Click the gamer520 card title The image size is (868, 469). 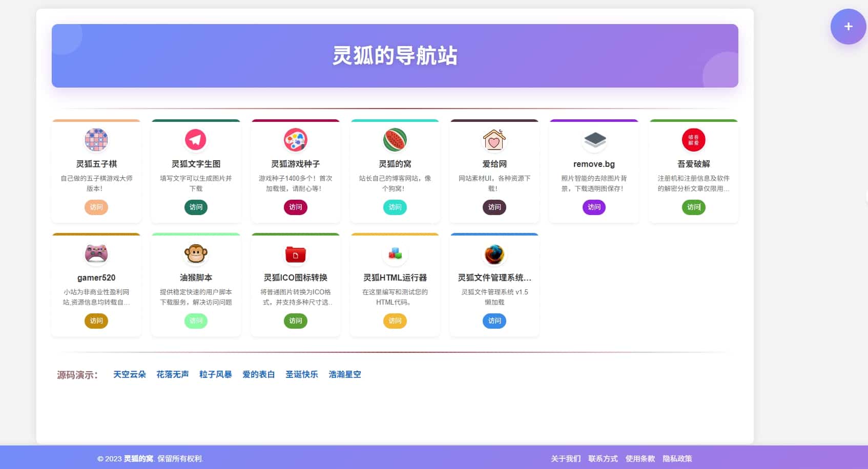(x=96, y=278)
